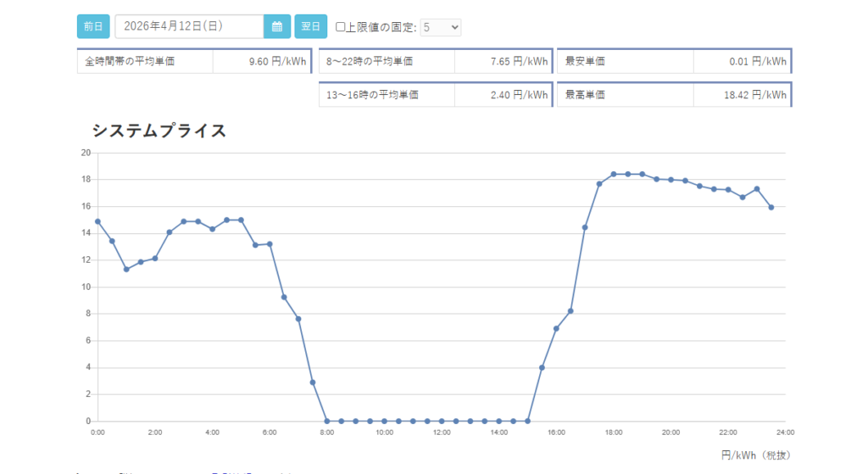The width and height of the screenshot is (868, 474).
Task: Enable the 上限値の固定 checkbox
Action: tap(341, 27)
